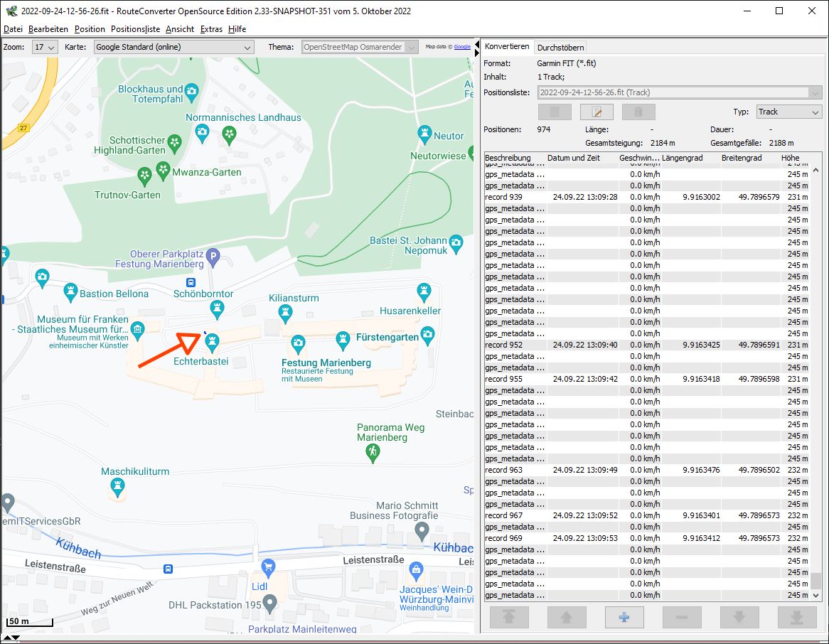Image resolution: width=829 pixels, height=644 pixels.
Task: Switch to the Durchstöbern tab
Action: point(560,48)
